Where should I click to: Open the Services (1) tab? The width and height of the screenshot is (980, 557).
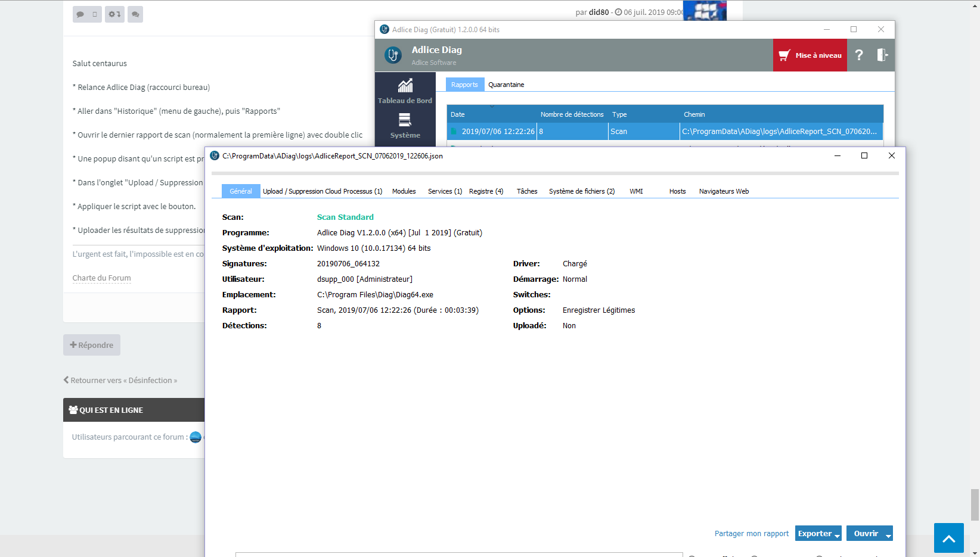tap(445, 191)
